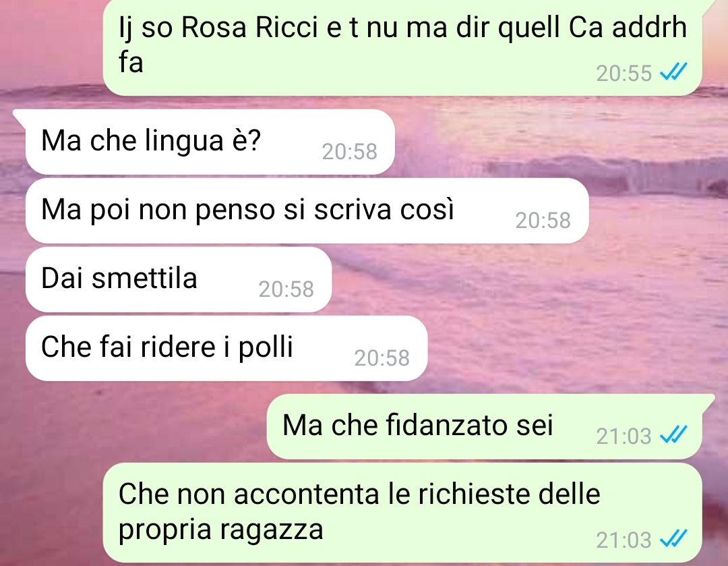Tap double checkmarks on 'Ma che fidanzato sei'
The width and height of the screenshot is (728, 566).
(x=673, y=435)
